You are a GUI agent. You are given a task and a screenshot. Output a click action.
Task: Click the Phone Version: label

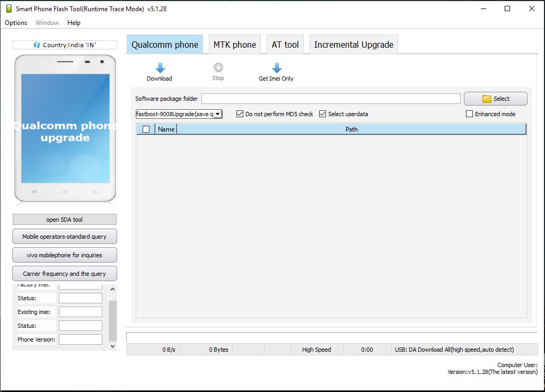(x=36, y=339)
